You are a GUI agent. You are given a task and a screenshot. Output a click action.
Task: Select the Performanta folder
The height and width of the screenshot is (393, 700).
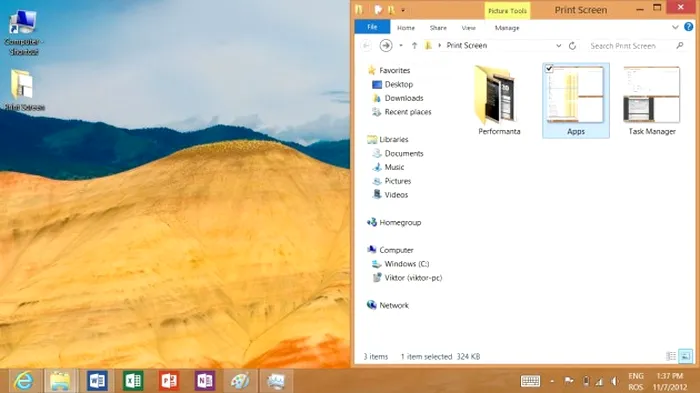(x=499, y=100)
